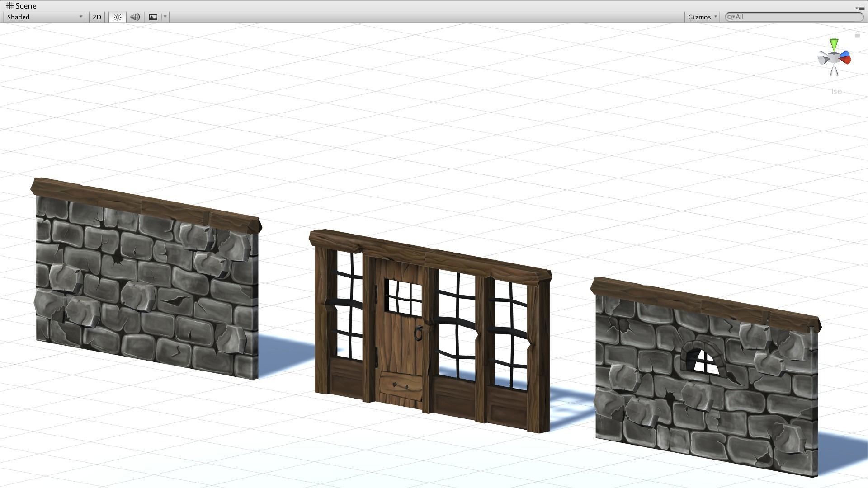
Task: Open the Gizmos dropdown menu
Action: (703, 17)
